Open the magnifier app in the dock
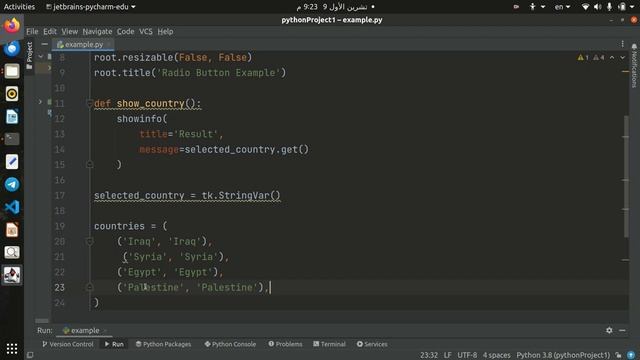 [12, 252]
